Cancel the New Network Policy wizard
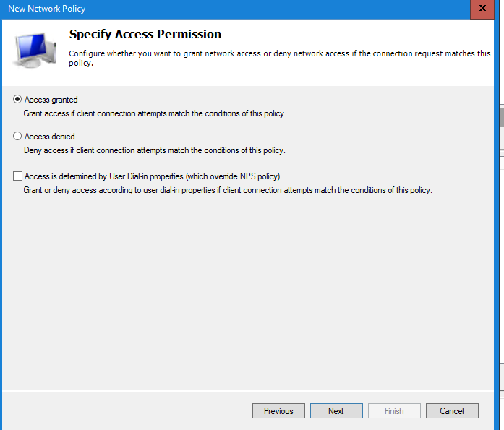Viewport: 504px width, 430px height. (x=452, y=411)
